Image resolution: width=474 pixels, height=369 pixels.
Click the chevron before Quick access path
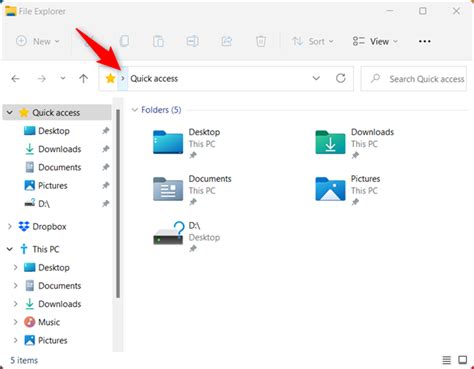[123, 79]
